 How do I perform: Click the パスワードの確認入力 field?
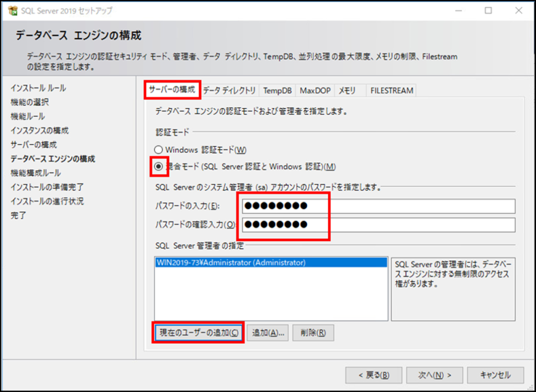coord(379,225)
